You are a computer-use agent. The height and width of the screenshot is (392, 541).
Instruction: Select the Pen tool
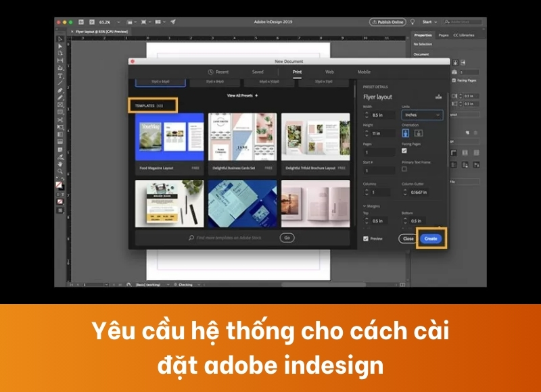(60, 91)
